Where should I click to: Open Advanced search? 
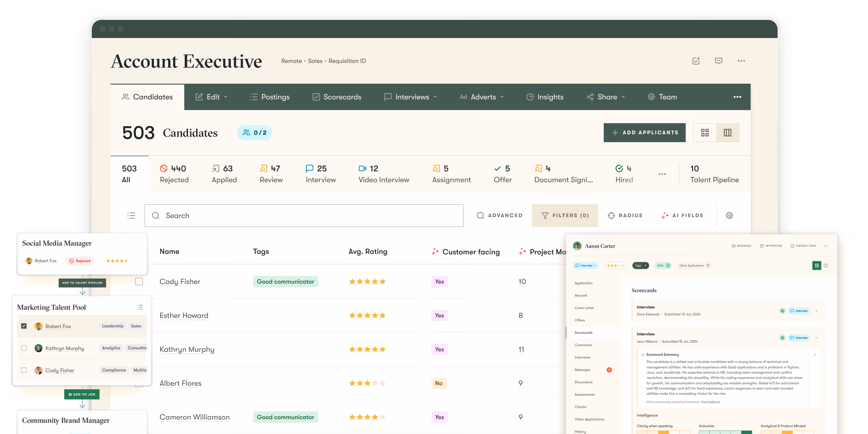[x=499, y=216]
